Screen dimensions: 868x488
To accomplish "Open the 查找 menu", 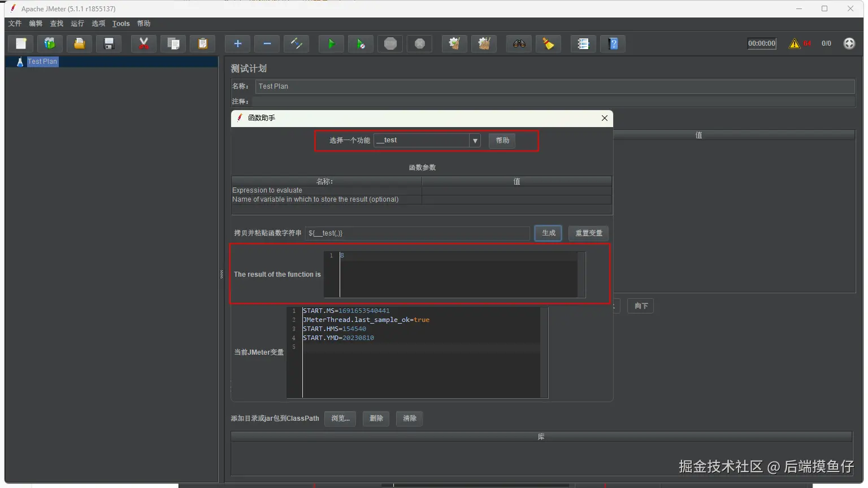I will tap(57, 23).
